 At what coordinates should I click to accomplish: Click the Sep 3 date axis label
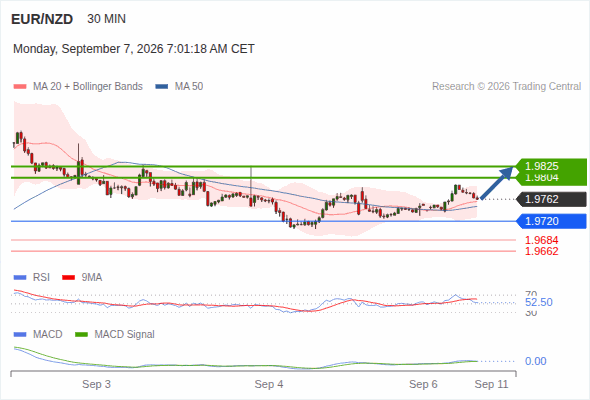pos(96,384)
